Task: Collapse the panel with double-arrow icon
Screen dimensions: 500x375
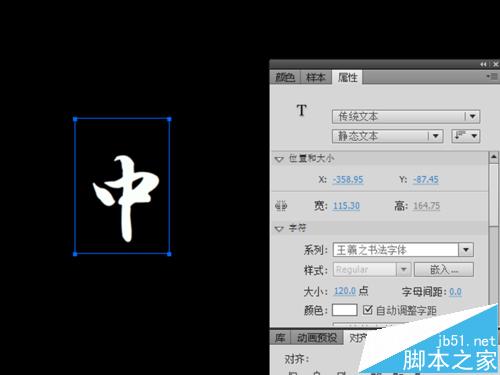Action: (484, 64)
